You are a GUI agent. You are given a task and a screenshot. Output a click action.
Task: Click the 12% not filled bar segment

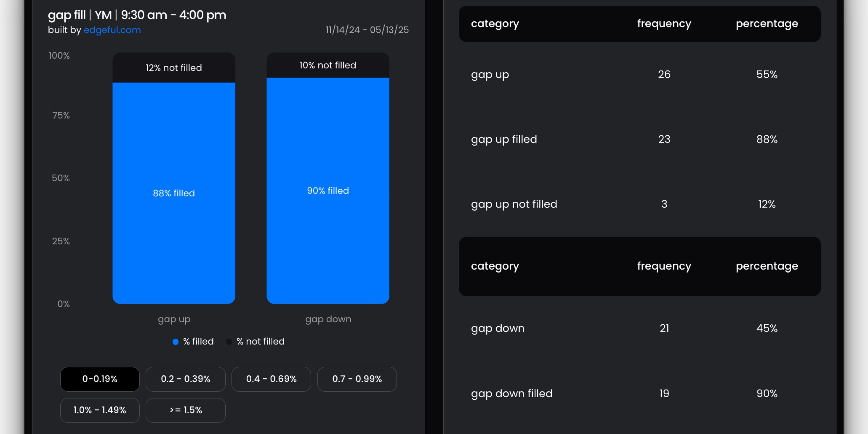(x=174, y=68)
